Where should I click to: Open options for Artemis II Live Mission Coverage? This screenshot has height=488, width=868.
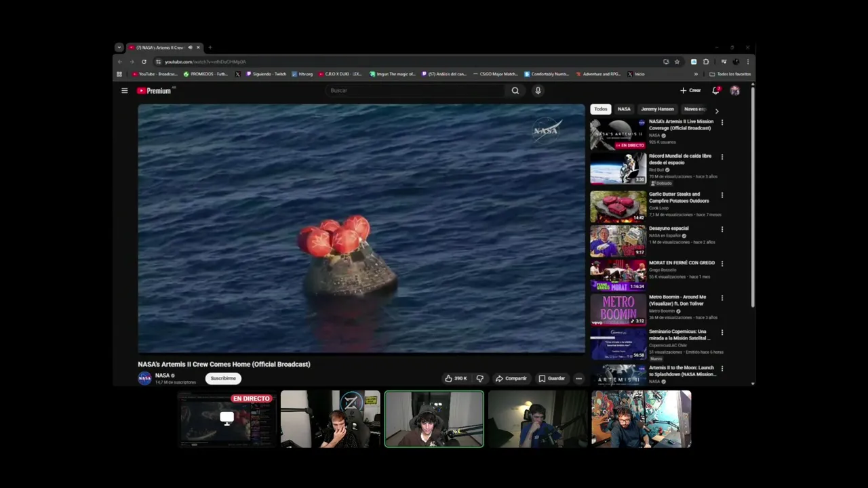tap(722, 123)
